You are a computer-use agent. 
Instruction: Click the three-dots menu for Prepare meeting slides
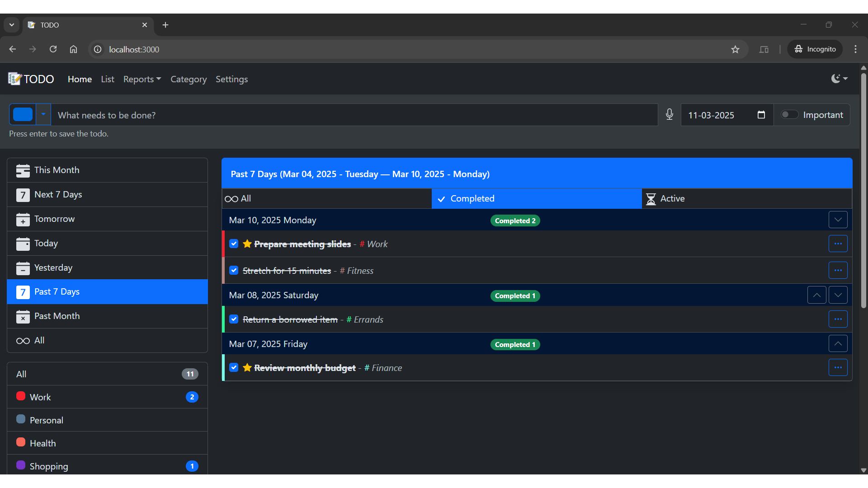(838, 244)
